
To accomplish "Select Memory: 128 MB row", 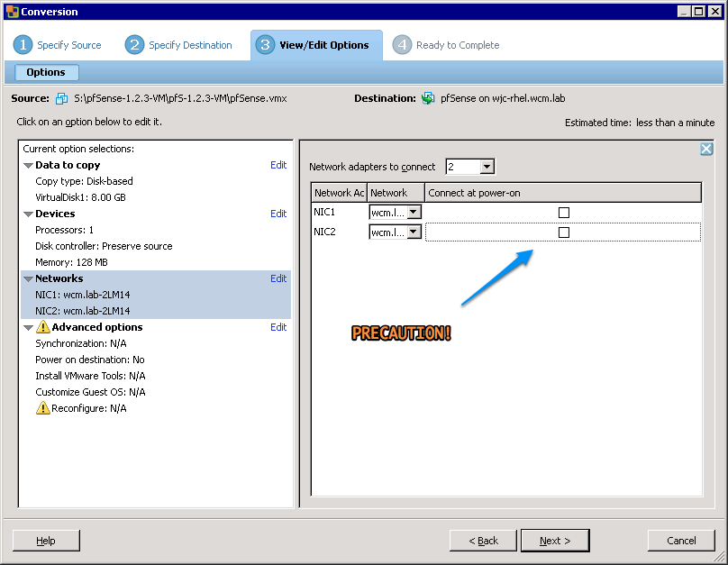I will 71,262.
